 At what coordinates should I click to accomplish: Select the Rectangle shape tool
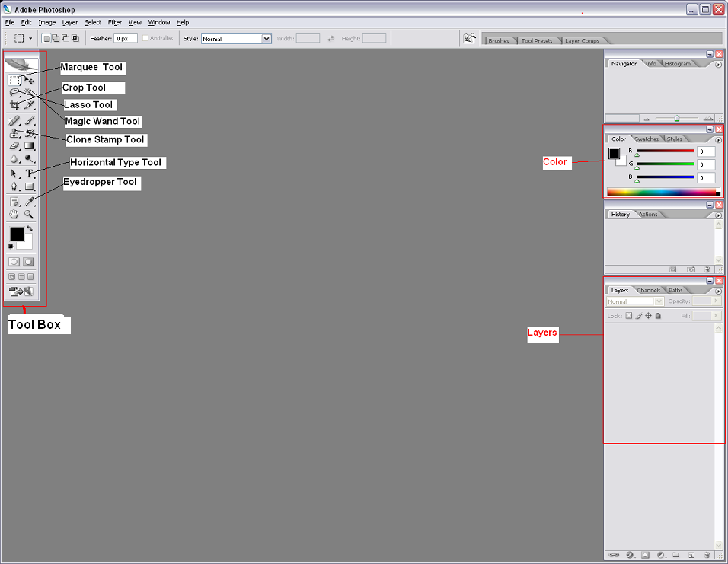pos(29,186)
